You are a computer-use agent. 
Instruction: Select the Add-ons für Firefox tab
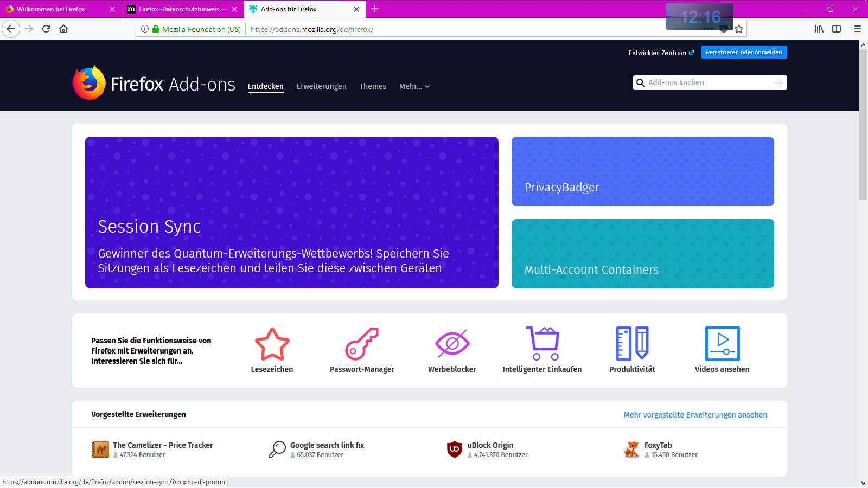pyautogui.click(x=305, y=9)
